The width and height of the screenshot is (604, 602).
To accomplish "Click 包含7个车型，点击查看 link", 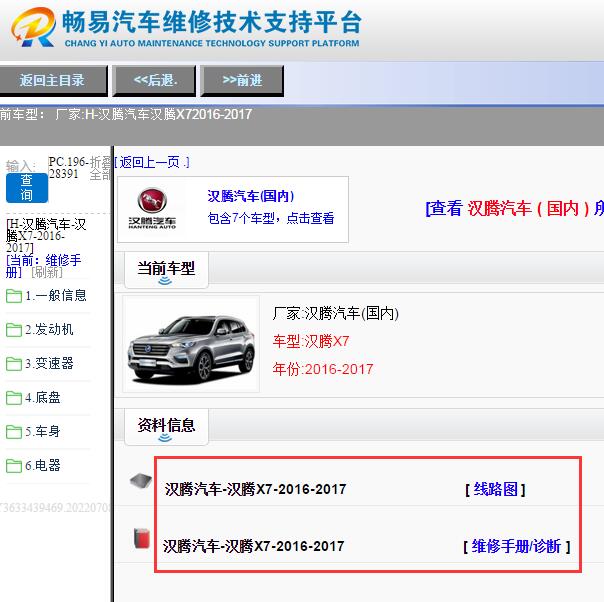I will coord(271,218).
